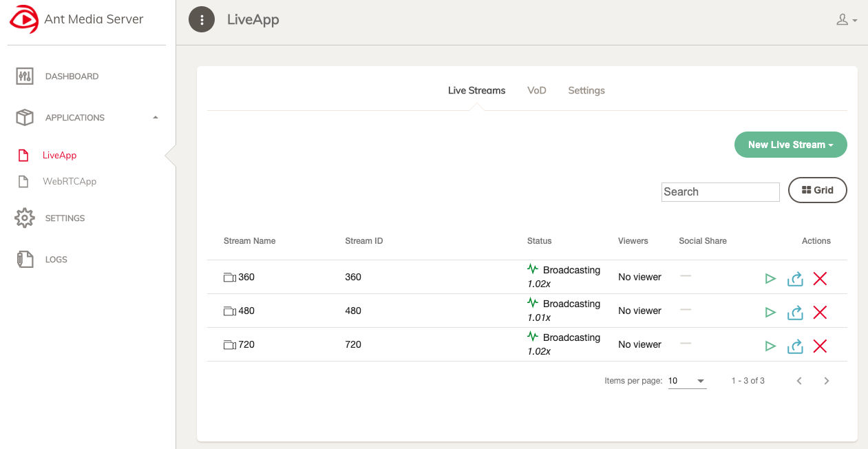Click the share icon for stream 720
The width and height of the screenshot is (868, 449).
[x=795, y=346]
